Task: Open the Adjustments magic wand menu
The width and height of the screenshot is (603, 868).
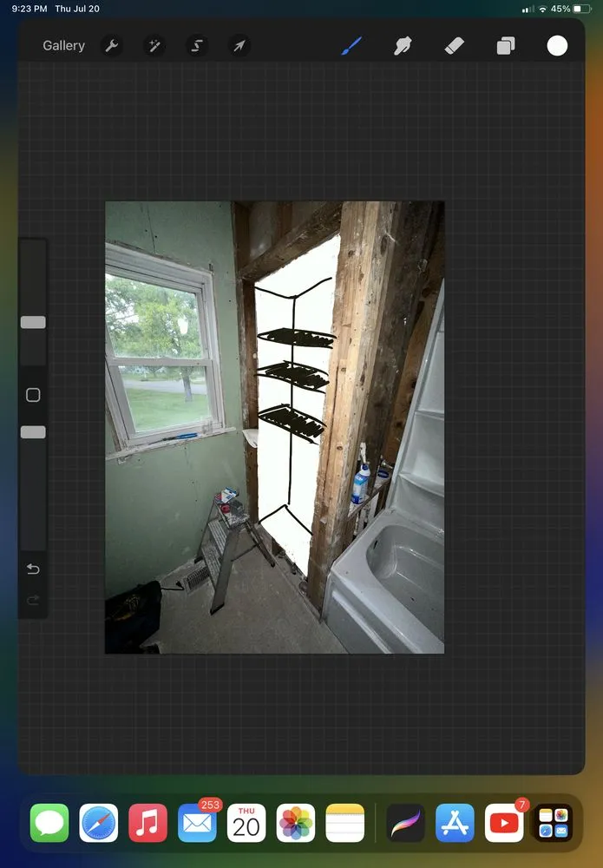Action: (x=154, y=46)
